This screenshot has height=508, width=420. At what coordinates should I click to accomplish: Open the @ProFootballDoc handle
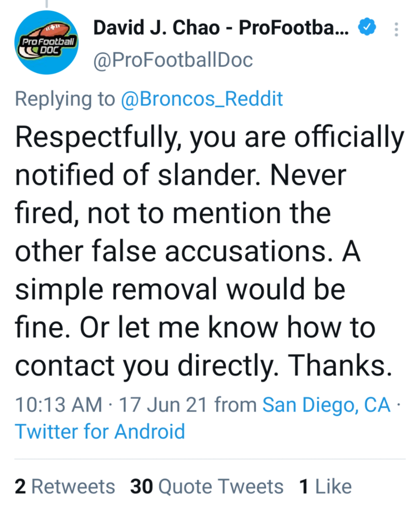point(173,60)
